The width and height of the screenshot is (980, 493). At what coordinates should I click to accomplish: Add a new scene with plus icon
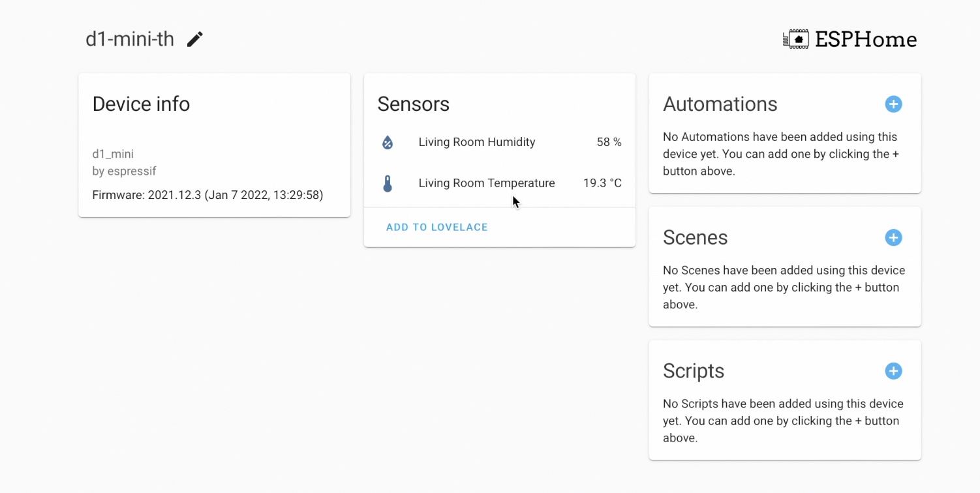(x=893, y=237)
